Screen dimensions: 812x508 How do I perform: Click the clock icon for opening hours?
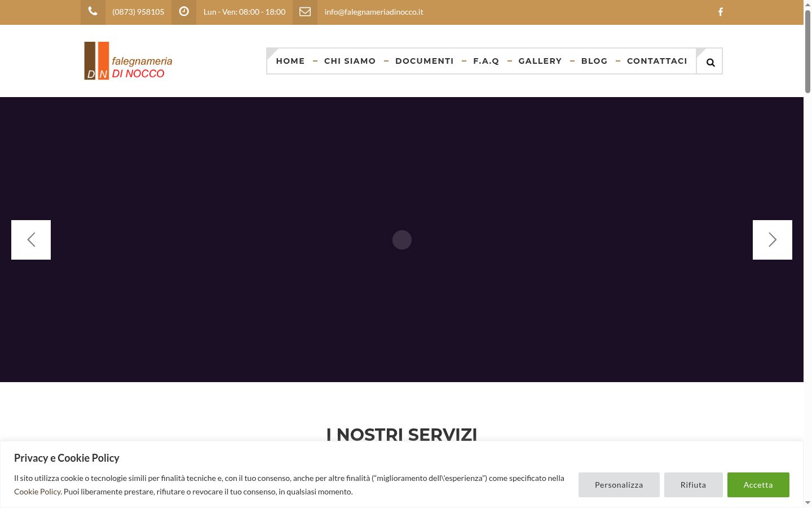[x=184, y=11]
